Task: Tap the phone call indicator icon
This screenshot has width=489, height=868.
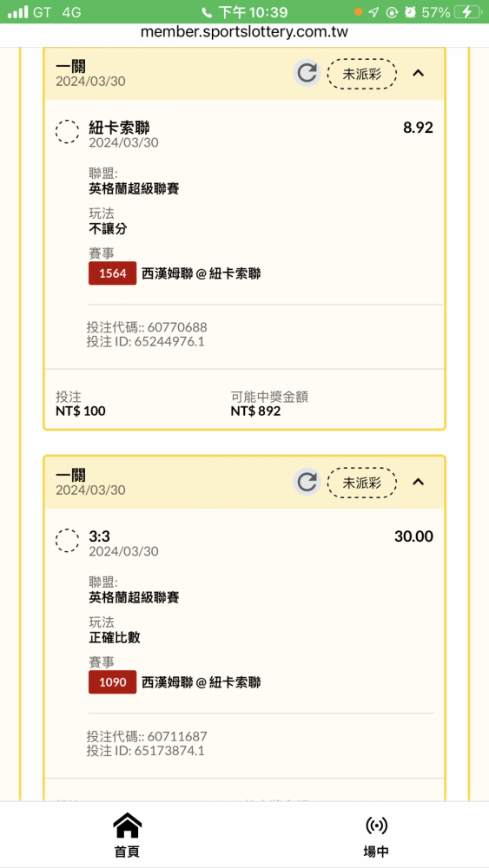Action: click(x=207, y=12)
